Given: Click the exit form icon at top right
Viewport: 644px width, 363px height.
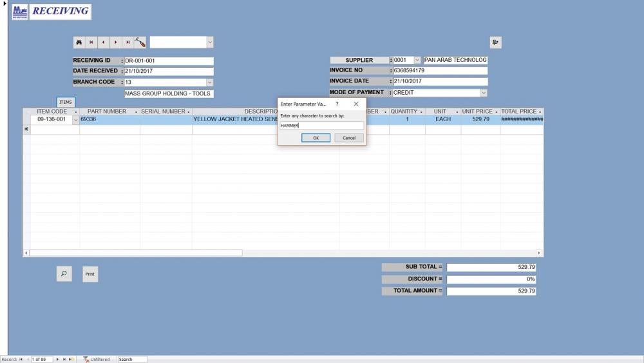Looking at the screenshot, I should click(x=495, y=43).
